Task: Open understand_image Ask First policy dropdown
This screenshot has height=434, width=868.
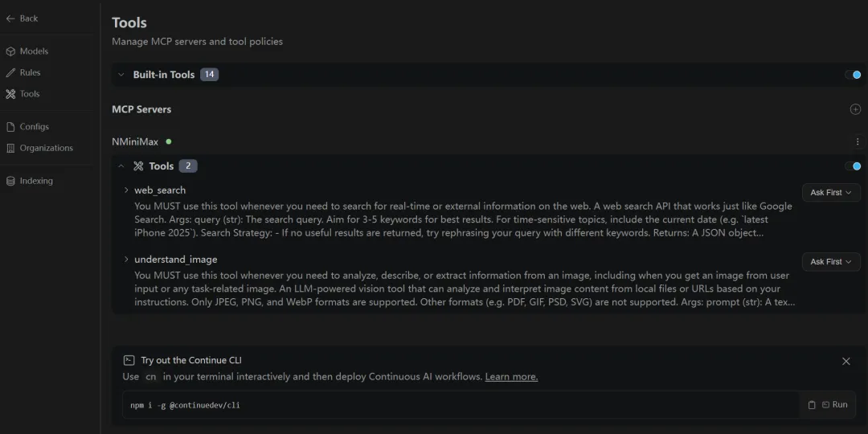Action: pos(831,262)
